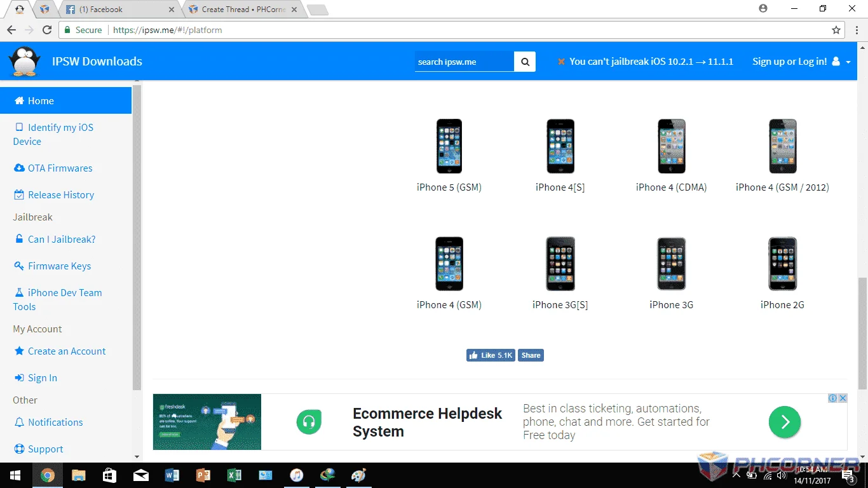This screenshot has width=868, height=488.
Task: Open OTA Firmwares link
Action: [x=60, y=168]
